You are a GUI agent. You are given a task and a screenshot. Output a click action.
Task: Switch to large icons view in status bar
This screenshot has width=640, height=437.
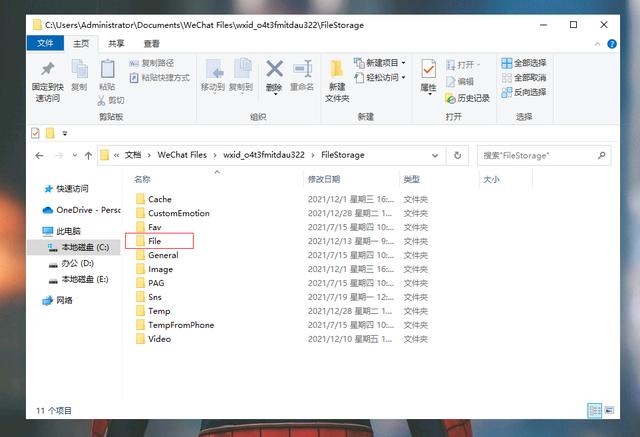tap(609, 411)
